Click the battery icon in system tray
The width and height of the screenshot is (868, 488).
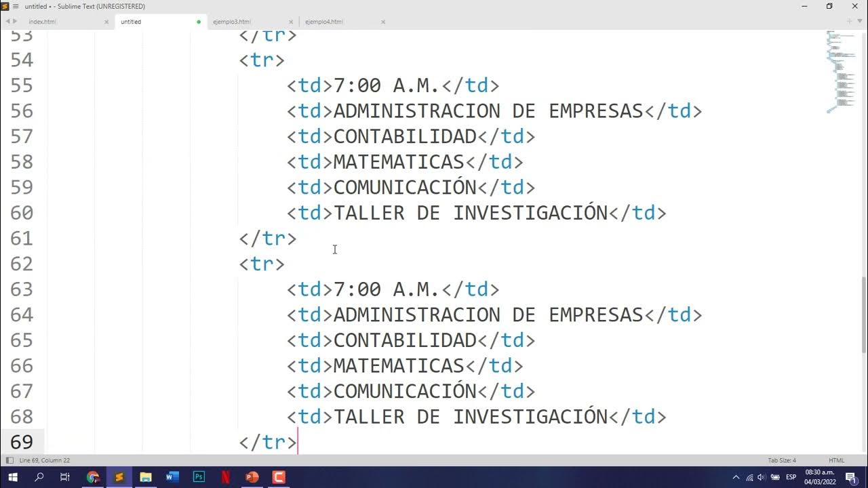click(x=775, y=477)
